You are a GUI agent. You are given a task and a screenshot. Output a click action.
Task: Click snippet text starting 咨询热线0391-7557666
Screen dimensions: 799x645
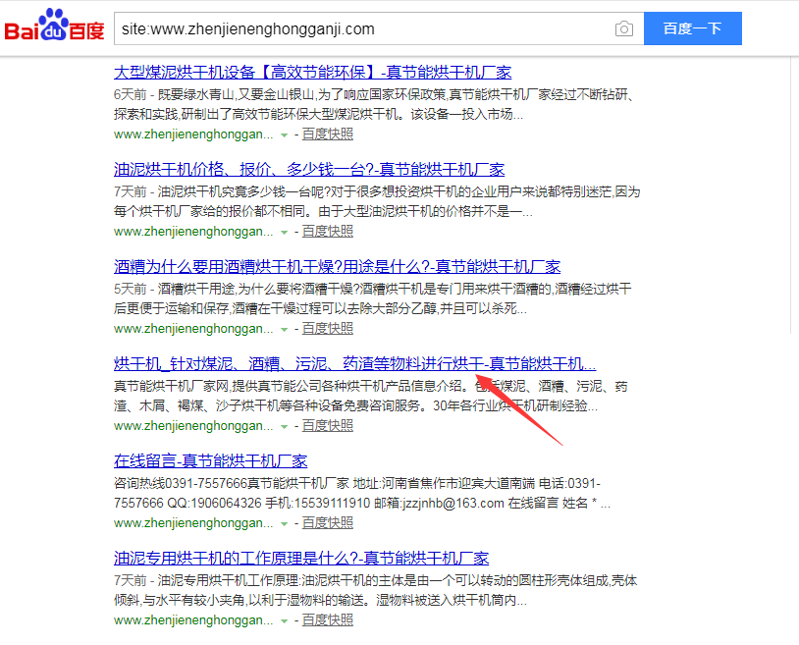(x=362, y=493)
